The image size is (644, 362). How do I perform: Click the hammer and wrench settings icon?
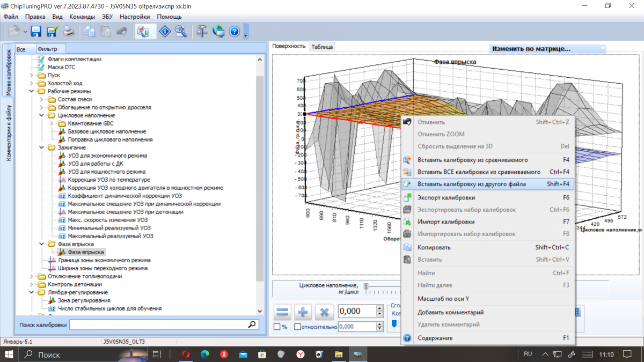point(202,31)
